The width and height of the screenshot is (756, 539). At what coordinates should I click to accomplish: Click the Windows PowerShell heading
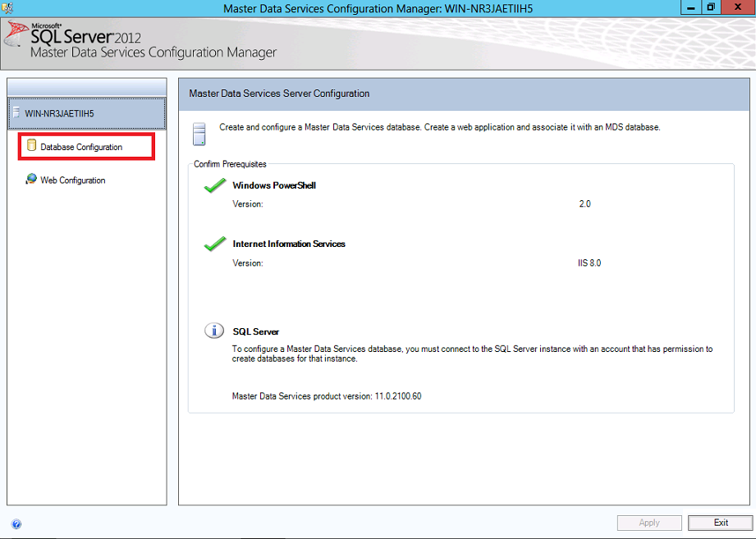coord(274,185)
